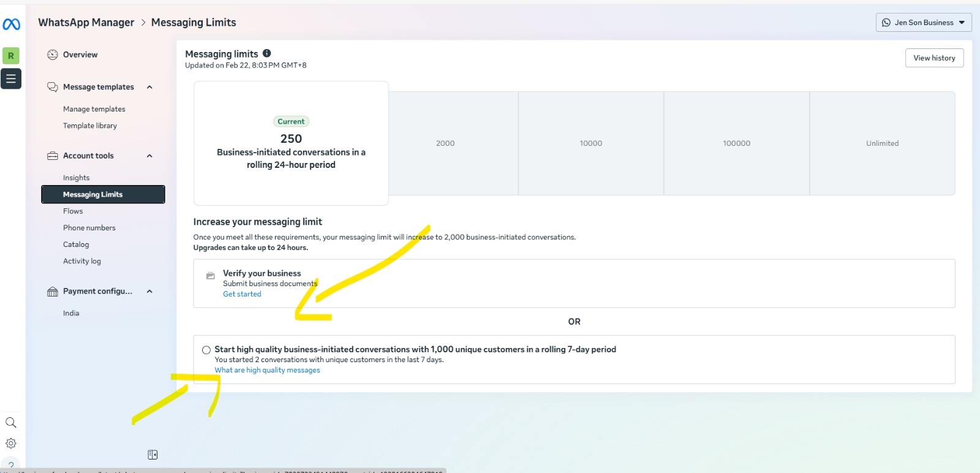Click the WhatsApp icon in business selector

tap(886, 23)
